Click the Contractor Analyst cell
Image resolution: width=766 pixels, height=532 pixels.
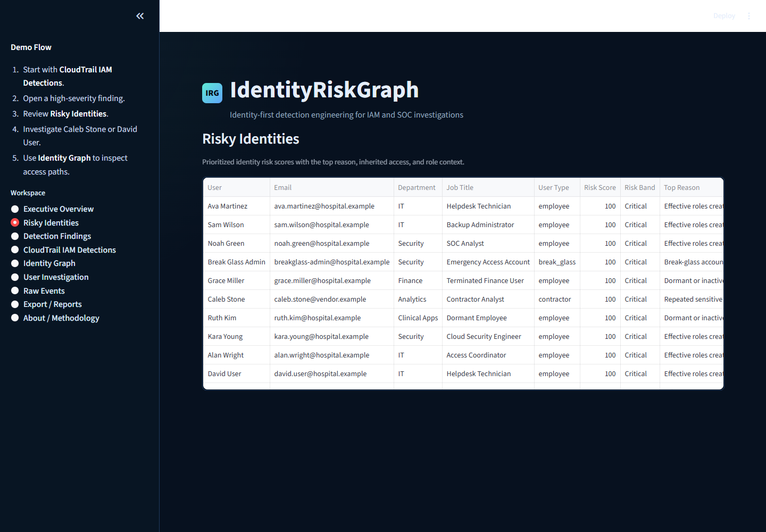[x=488, y=299]
